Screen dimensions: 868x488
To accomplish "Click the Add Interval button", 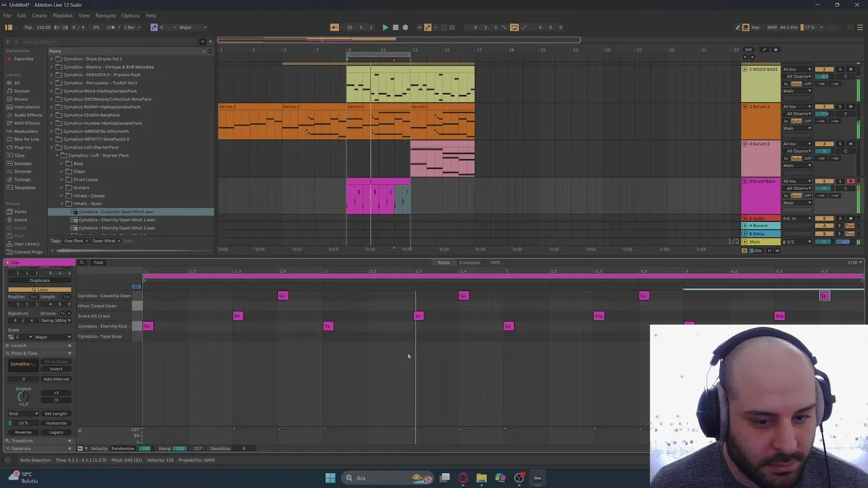I will click(56, 379).
